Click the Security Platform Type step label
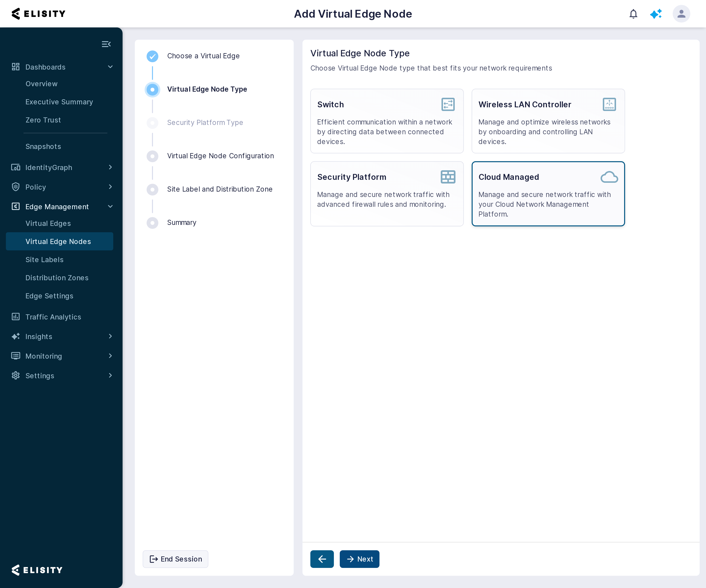The height and width of the screenshot is (588, 706). 205,123
